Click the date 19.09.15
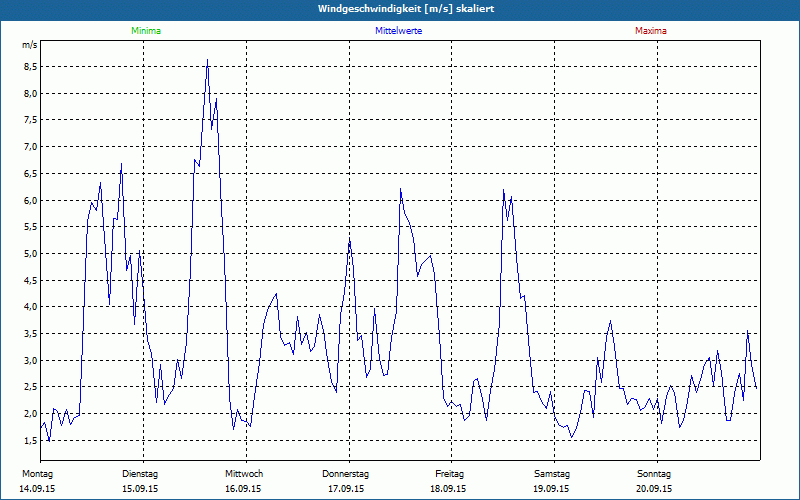 551,489
